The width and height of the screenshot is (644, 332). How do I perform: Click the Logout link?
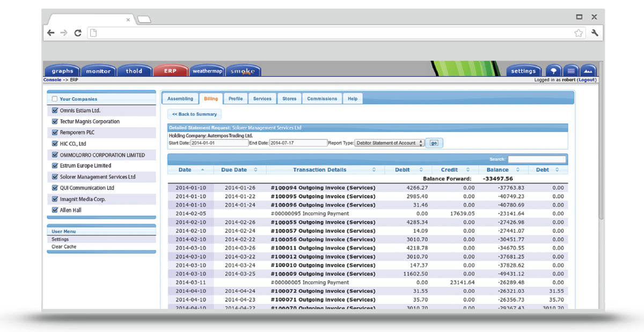click(x=587, y=80)
